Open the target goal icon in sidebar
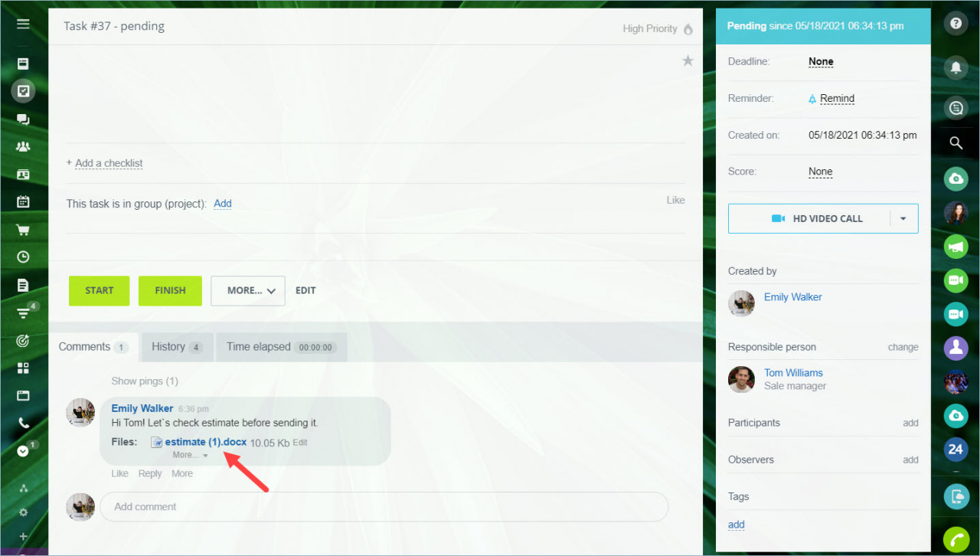This screenshot has width=980, height=556. pos(23,340)
